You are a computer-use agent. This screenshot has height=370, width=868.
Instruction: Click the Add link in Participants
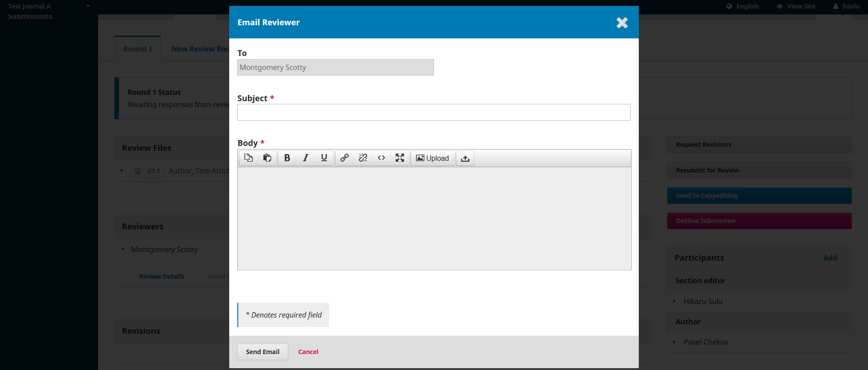pyautogui.click(x=830, y=258)
